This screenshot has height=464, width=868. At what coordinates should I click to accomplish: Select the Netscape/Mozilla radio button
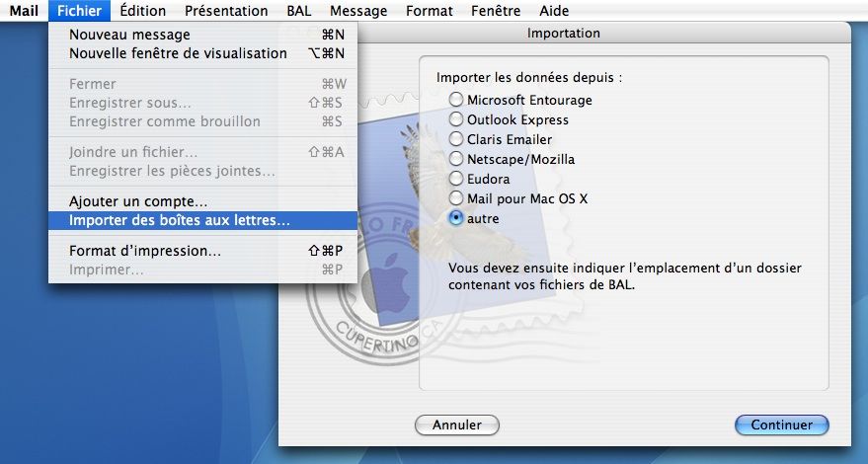[455, 159]
